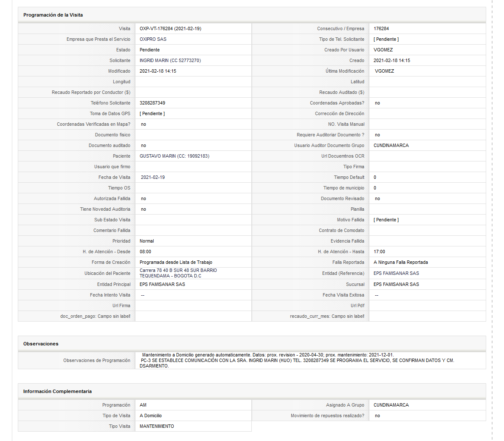This screenshot has width=504, height=441.
Task: Click the Paciente GUSTAVO MARIN value
Action: click(174, 156)
